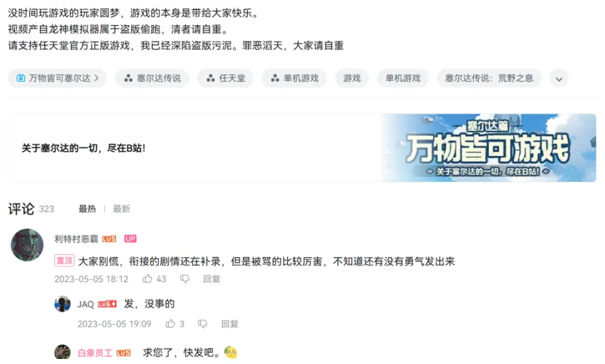The image size is (605, 364).
Task: Sort comments by 最热
Action: click(x=87, y=209)
